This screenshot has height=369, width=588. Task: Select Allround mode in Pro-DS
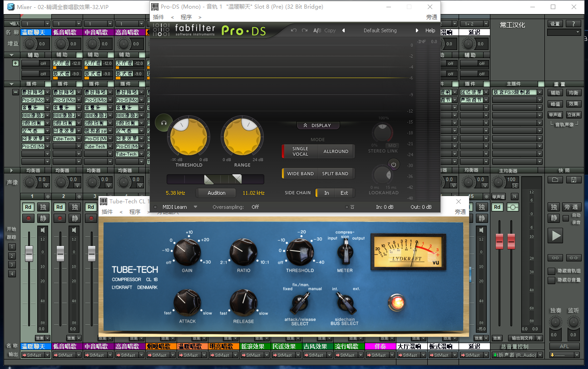[336, 151]
